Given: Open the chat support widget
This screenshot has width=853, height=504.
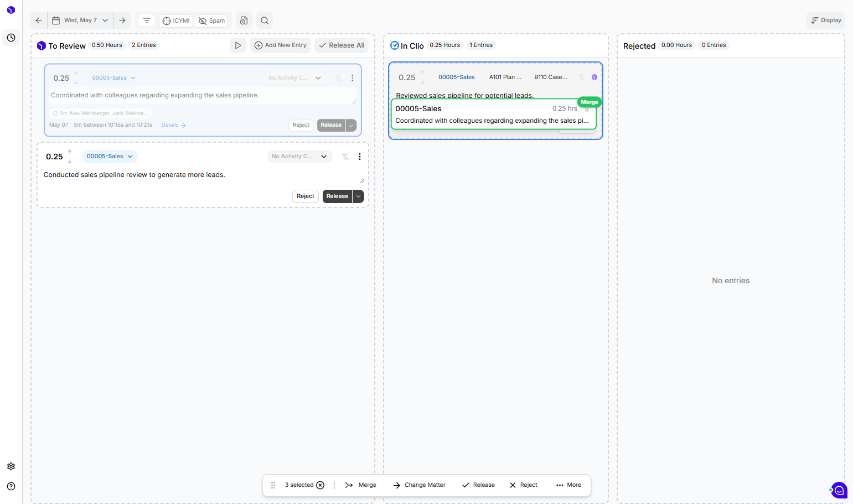Looking at the screenshot, I should 839,490.
